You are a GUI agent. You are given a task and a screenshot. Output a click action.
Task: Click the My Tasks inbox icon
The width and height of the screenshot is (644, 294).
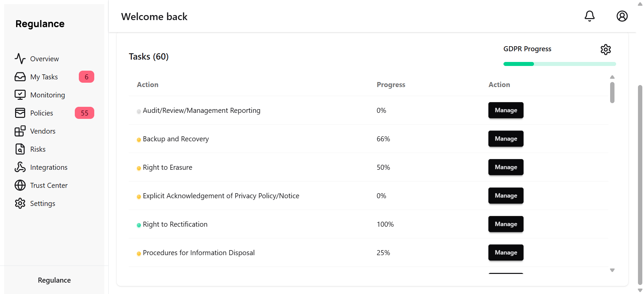pyautogui.click(x=20, y=77)
